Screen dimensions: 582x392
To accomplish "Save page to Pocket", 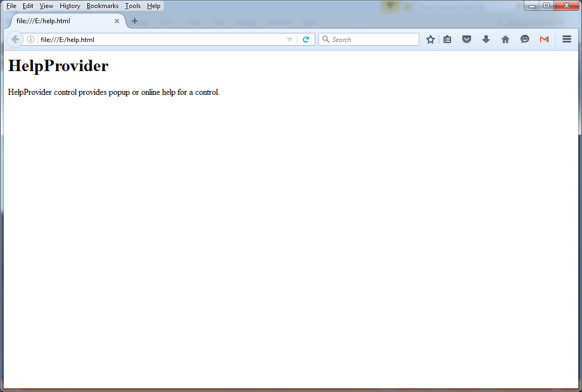I will pos(467,39).
